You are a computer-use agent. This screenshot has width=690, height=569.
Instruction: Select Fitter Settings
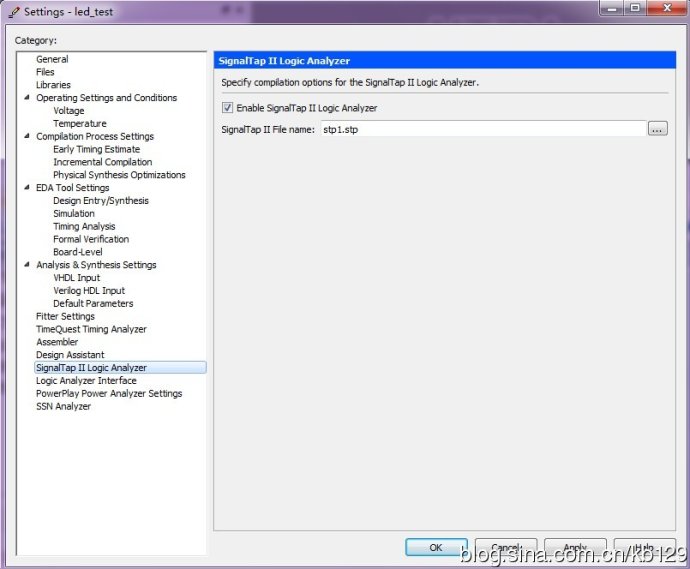pos(65,316)
